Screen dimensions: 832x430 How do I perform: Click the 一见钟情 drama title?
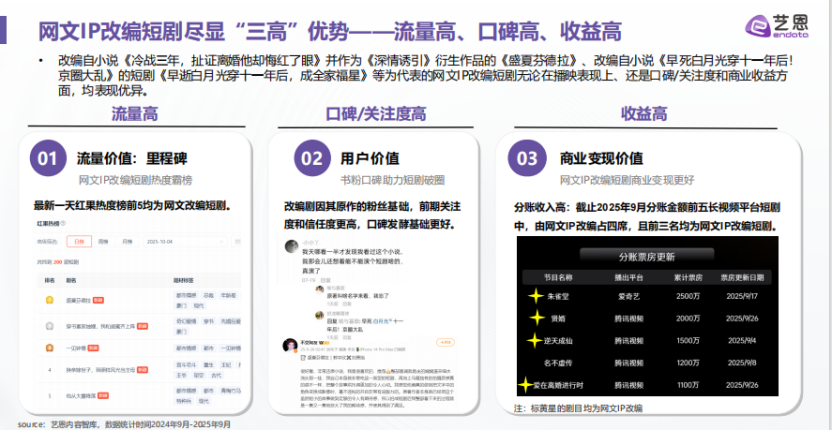point(76,348)
